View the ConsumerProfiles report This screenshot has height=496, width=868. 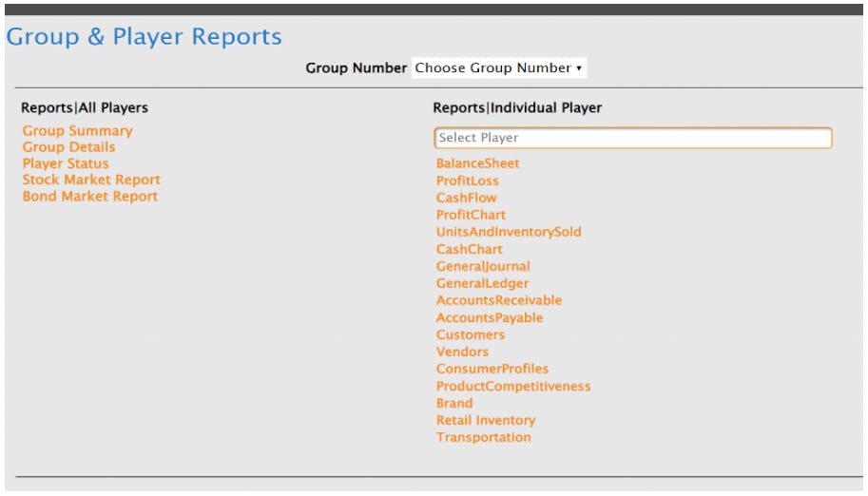pos(492,370)
